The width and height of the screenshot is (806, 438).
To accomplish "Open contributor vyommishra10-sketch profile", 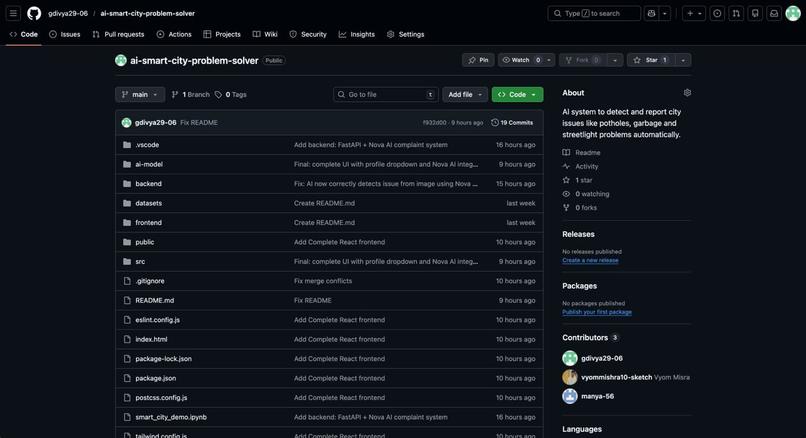I will (617, 377).
